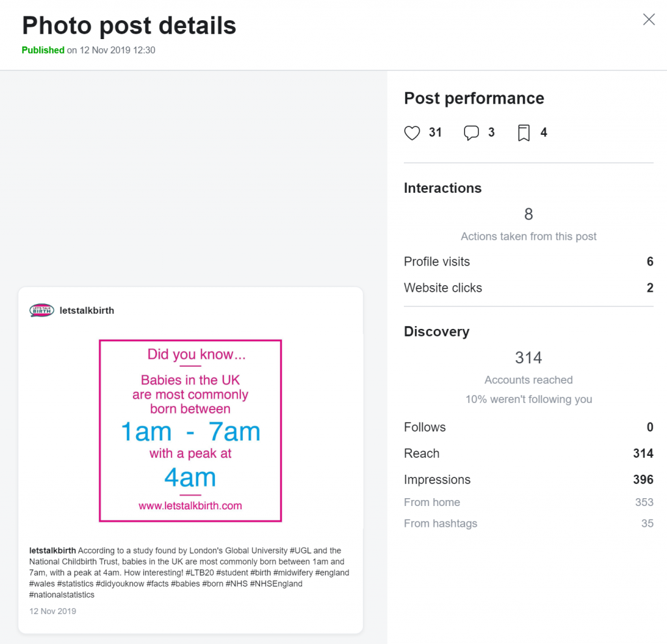Click the green Published status label
667x644 pixels.
(x=43, y=50)
